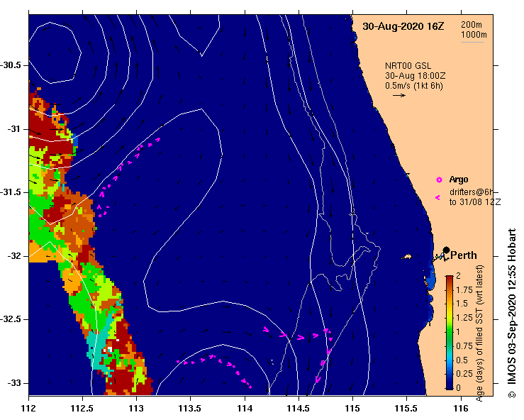This screenshot has height=420, width=524.
Task: Click the latitude -32 axis label
Action: pyautogui.click(x=13, y=256)
